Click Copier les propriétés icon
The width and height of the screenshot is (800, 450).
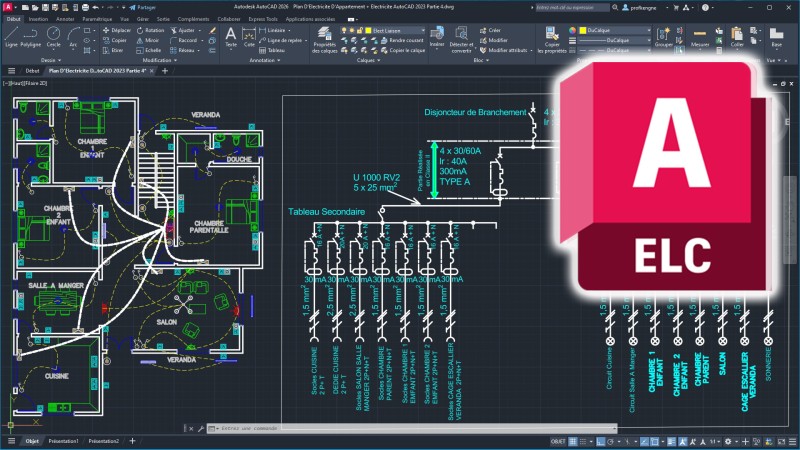pos(552,40)
